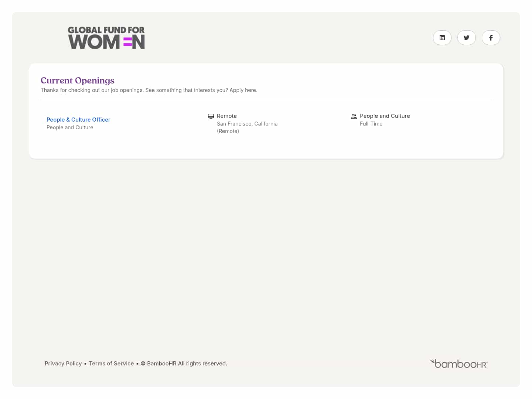The height and width of the screenshot is (399, 532).
Task: Open the LinkedIn social icon
Action: [442, 38]
